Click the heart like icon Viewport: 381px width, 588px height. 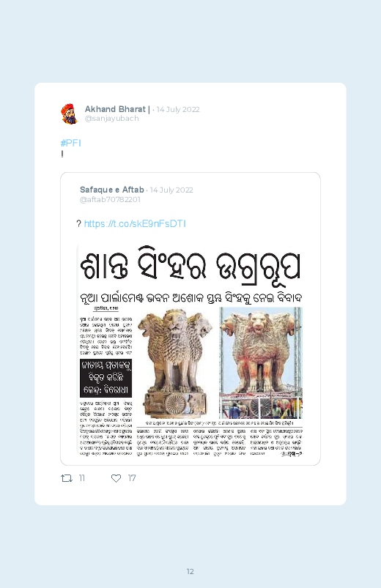coord(116,478)
